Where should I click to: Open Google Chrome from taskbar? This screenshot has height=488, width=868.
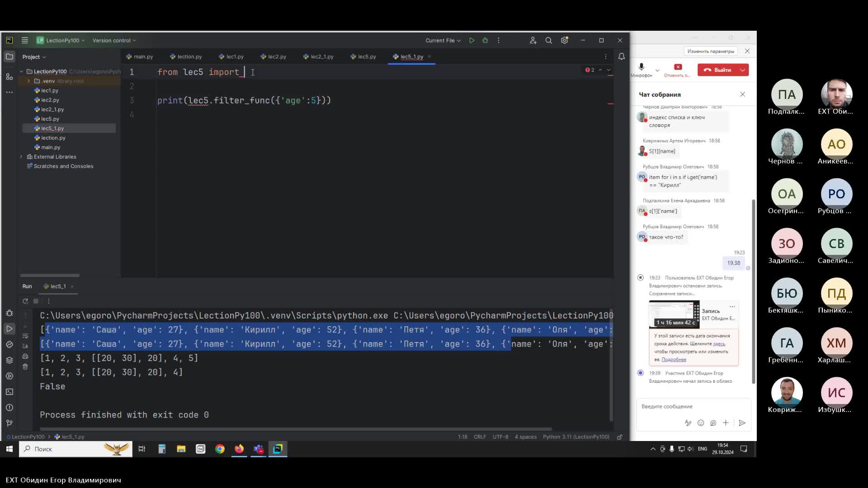220,449
